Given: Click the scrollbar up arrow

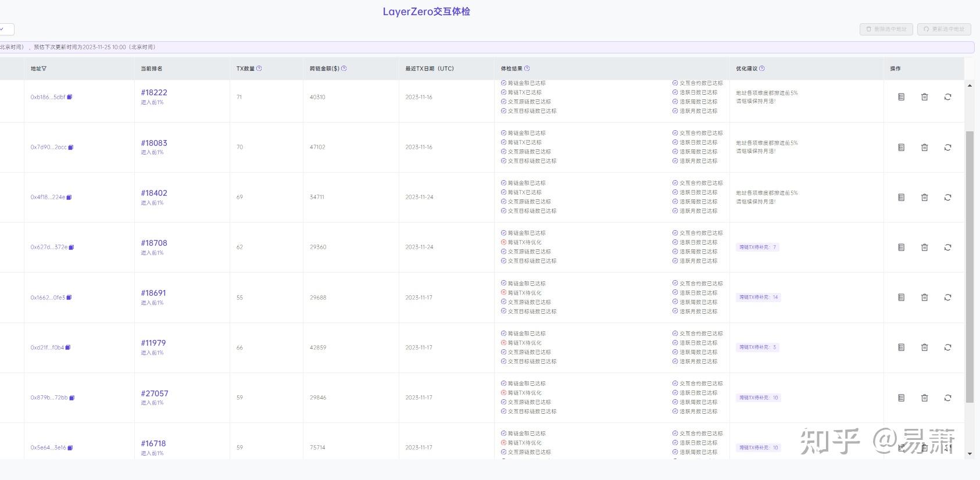Looking at the screenshot, I should tap(970, 85).
